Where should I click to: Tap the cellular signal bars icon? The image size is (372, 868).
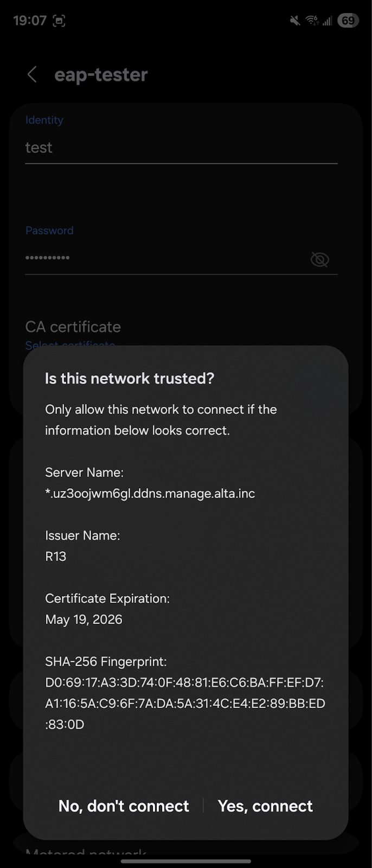(x=327, y=21)
